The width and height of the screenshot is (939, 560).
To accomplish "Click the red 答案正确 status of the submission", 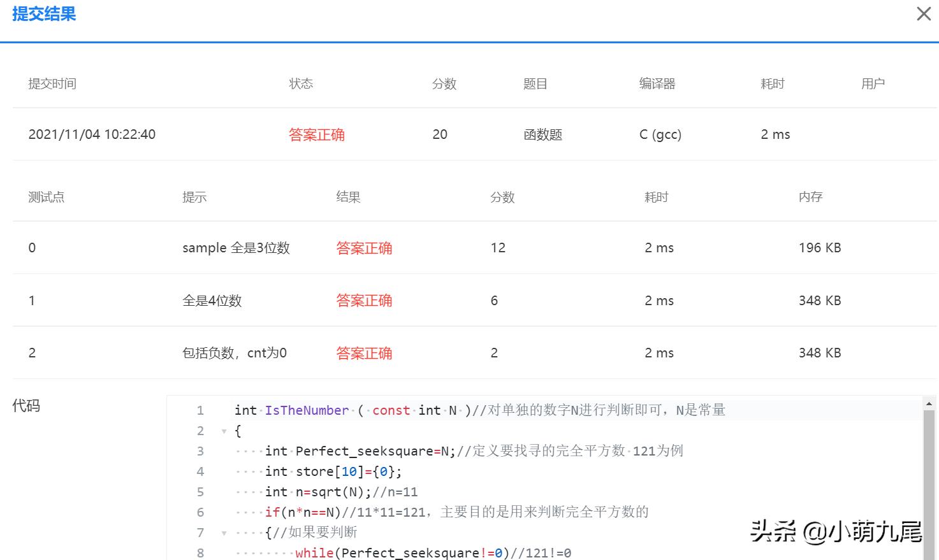I will [317, 134].
